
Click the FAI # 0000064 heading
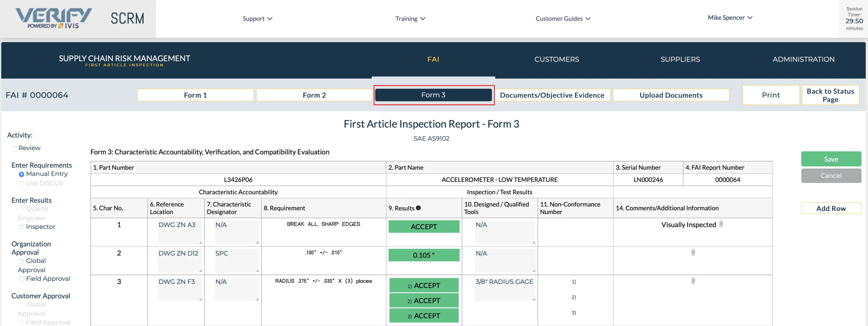coord(37,95)
